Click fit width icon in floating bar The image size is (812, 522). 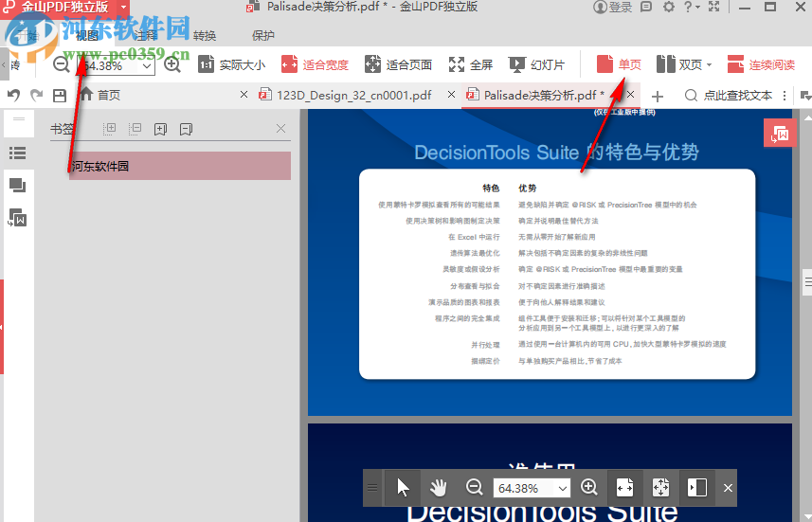(625, 488)
